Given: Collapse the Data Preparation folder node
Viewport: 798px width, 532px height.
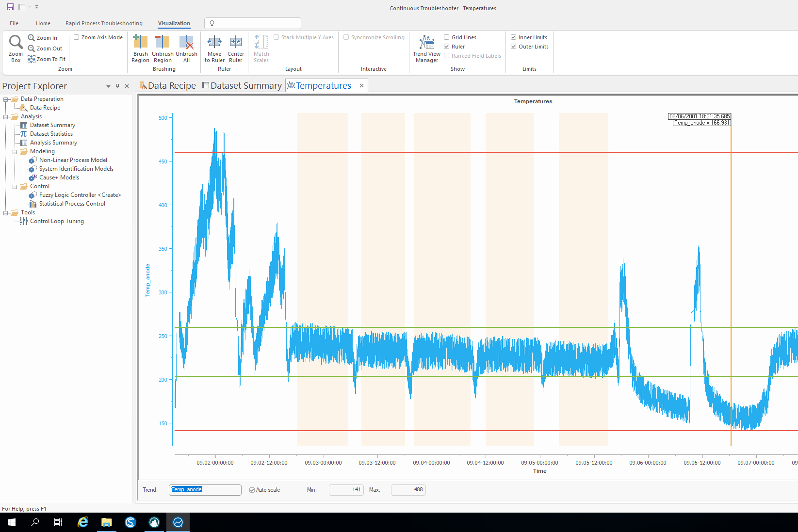Looking at the screenshot, I should pyautogui.click(x=5, y=99).
